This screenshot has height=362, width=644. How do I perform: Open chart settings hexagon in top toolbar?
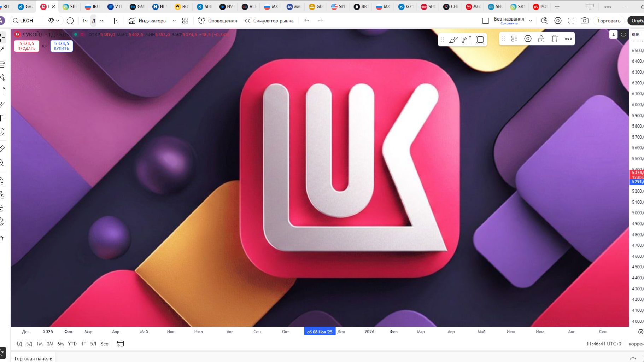click(x=558, y=21)
